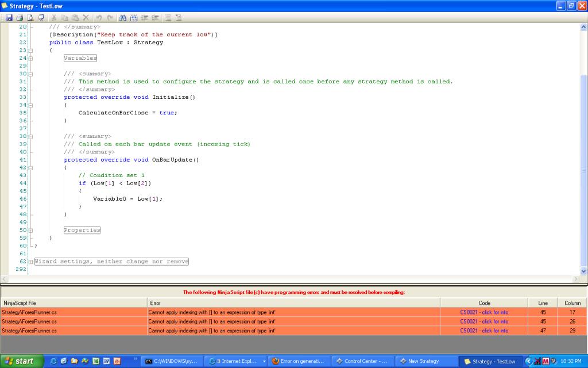Collapse the Initialize method body at line 34

[31, 105]
